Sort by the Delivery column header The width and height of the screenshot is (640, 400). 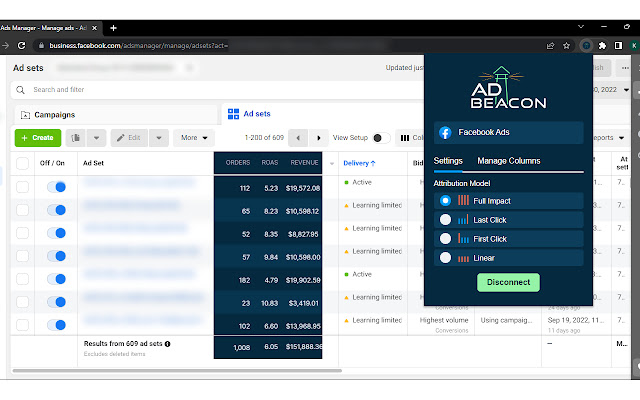[x=359, y=163]
